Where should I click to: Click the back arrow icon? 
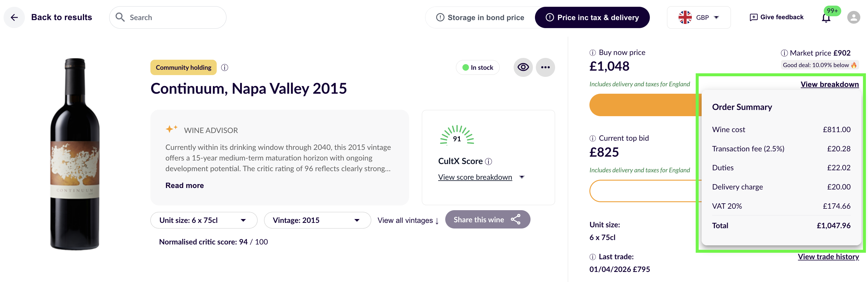14,17
